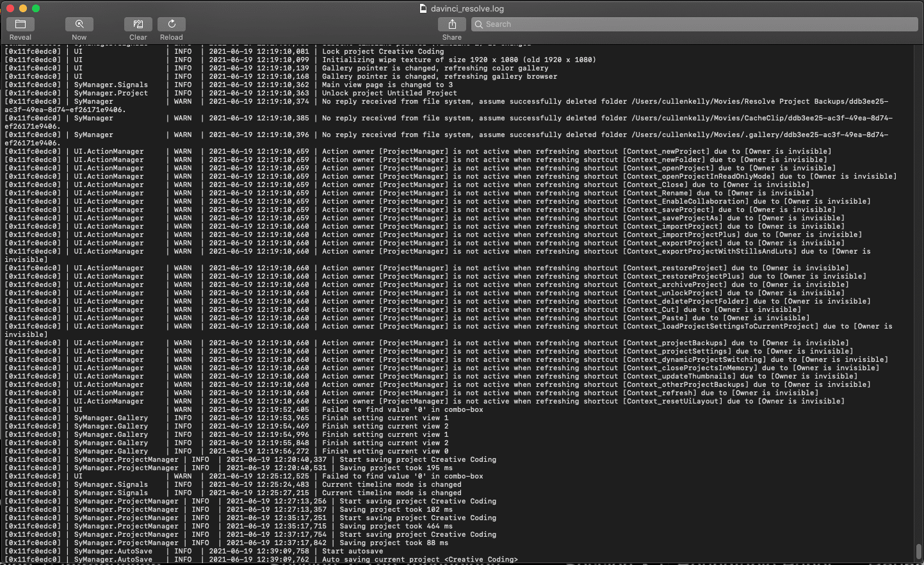Click the 'Main view page is changed to 3' entry
The height and width of the screenshot is (565, 924).
click(387, 85)
